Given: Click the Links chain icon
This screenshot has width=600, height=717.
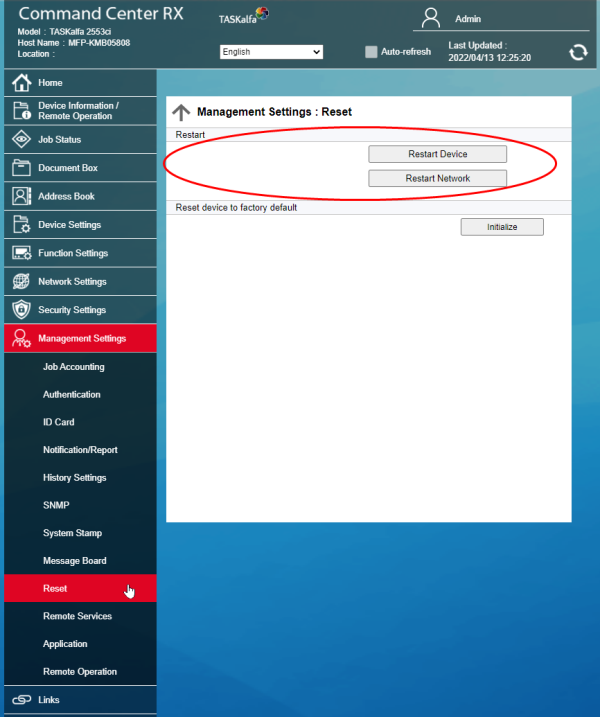Looking at the screenshot, I should coord(21,700).
